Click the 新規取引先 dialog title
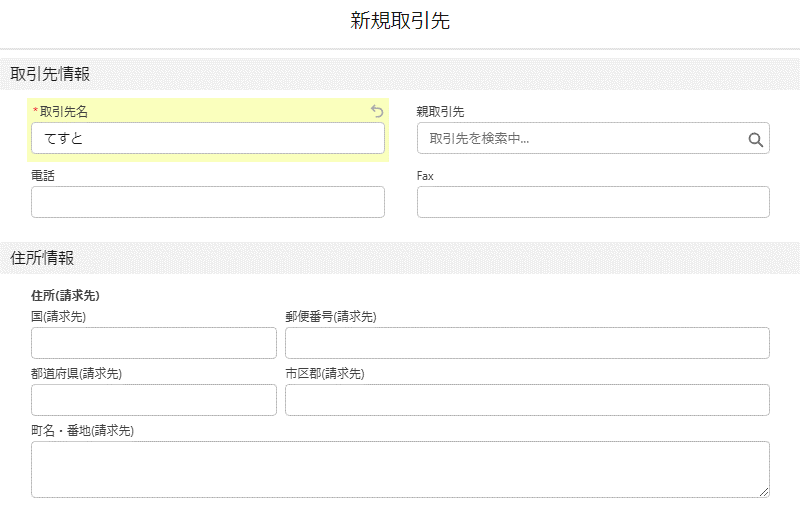800x515 pixels. click(400, 21)
